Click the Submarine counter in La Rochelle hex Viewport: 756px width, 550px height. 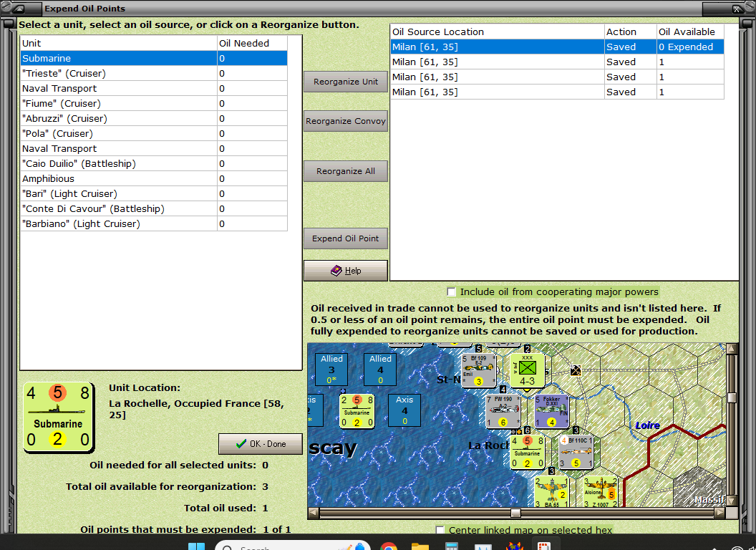(x=528, y=452)
